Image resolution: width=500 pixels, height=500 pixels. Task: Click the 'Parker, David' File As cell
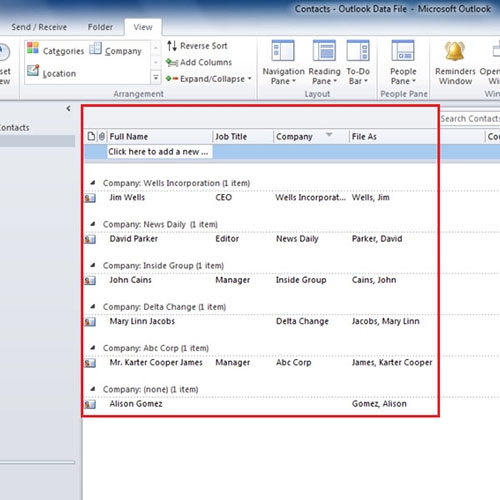pos(377,239)
